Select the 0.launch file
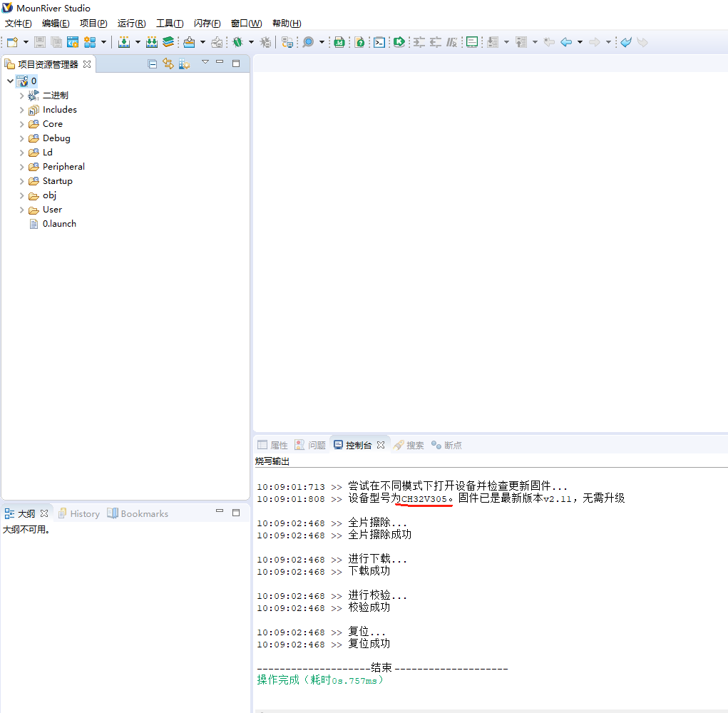728x713 pixels. point(59,224)
